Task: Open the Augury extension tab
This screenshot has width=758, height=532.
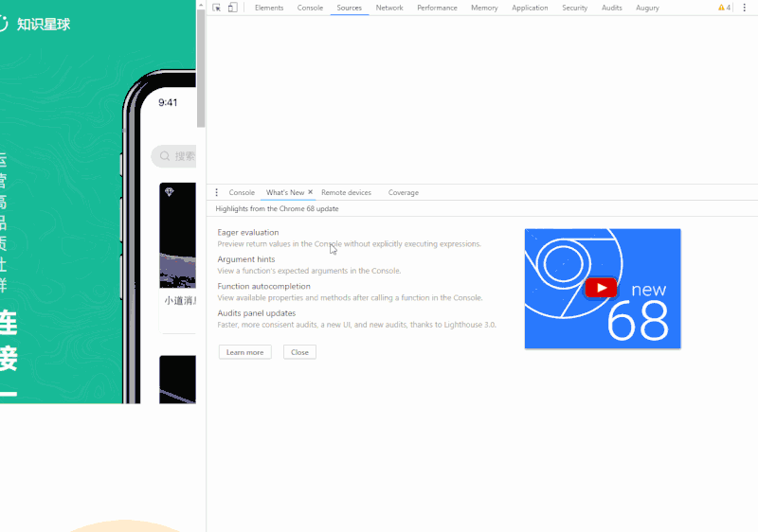Action: tap(647, 8)
